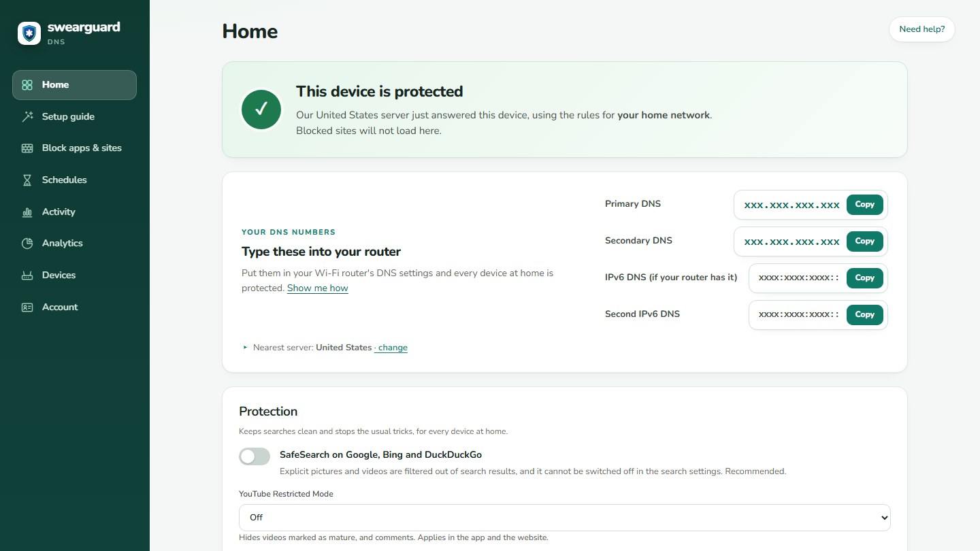Viewport: 980px width, 551px height.
Task: Click the swearguard shield logo icon
Action: 29,33
